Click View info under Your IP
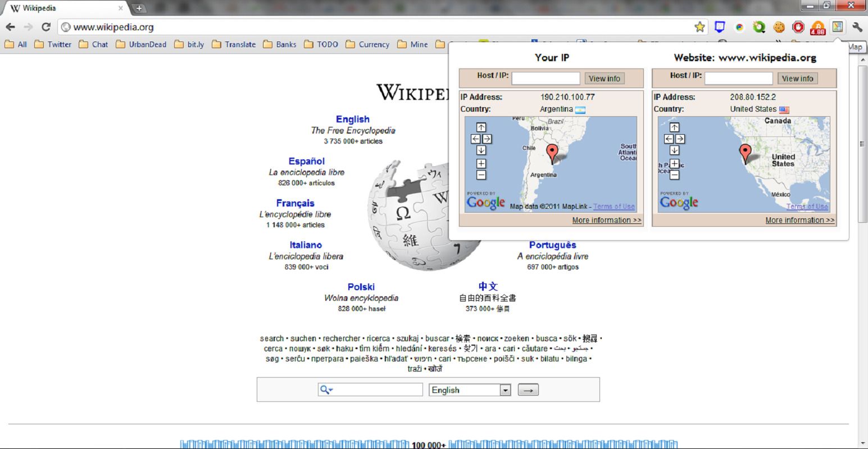Screen dimensions: 868x449 605,79
